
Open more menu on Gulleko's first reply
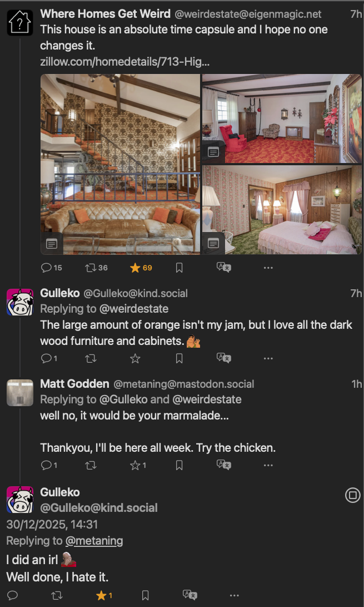coord(268,359)
